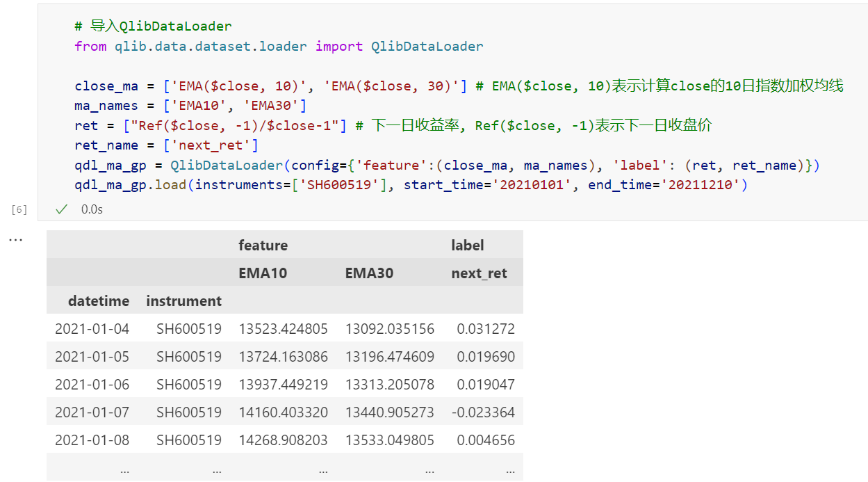Click the 0.0s execution time text
Viewport: 868px width, 482px height.
pyautogui.click(x=92, y=209)
